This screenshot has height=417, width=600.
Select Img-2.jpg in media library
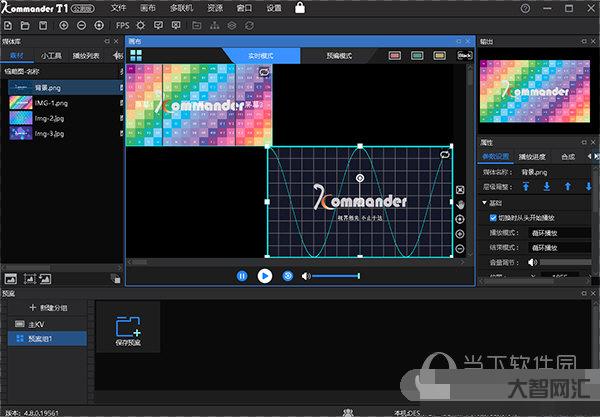click(65, 118)
